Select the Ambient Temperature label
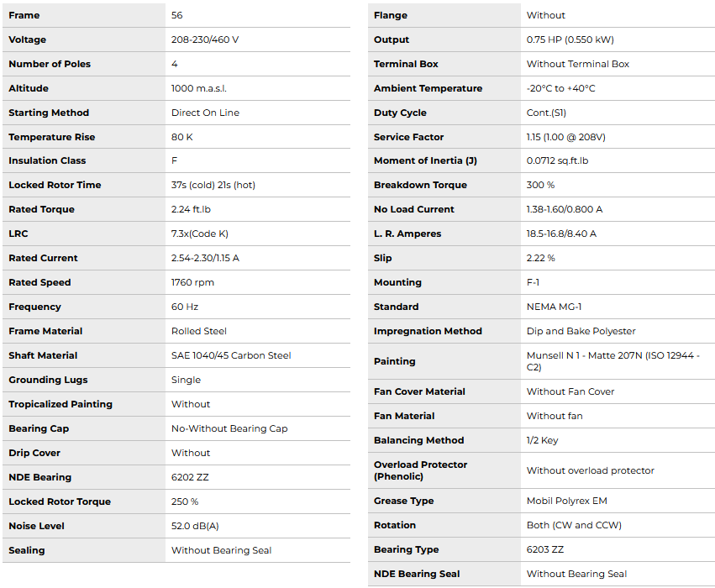This screenshot has height=588, width=715. click(428, 88)
